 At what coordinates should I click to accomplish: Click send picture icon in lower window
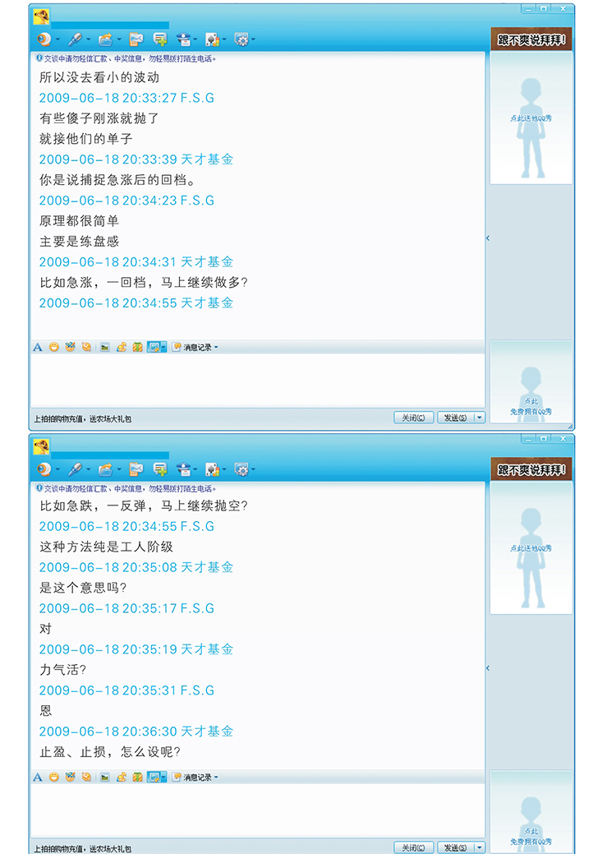tap(105, 778)
